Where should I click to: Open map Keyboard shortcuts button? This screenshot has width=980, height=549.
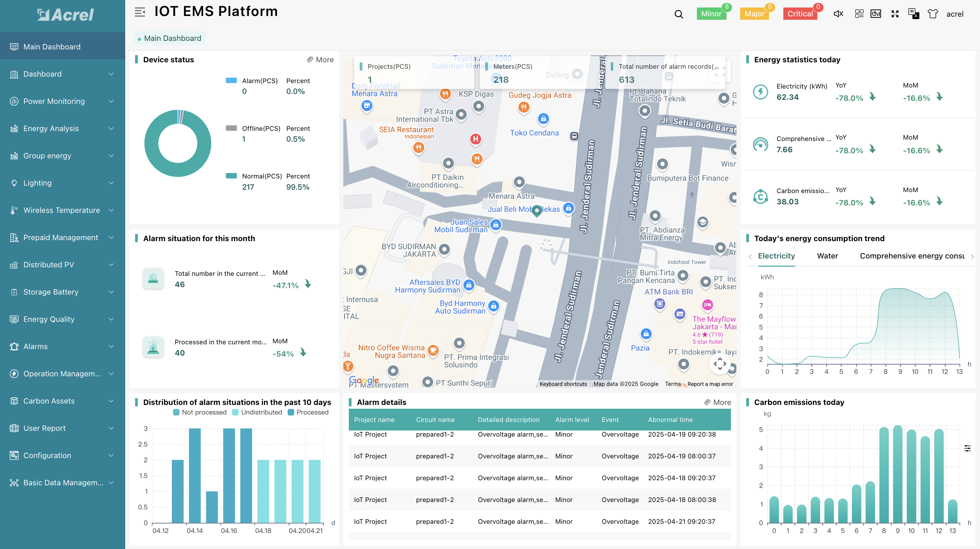tap(563, 384)
